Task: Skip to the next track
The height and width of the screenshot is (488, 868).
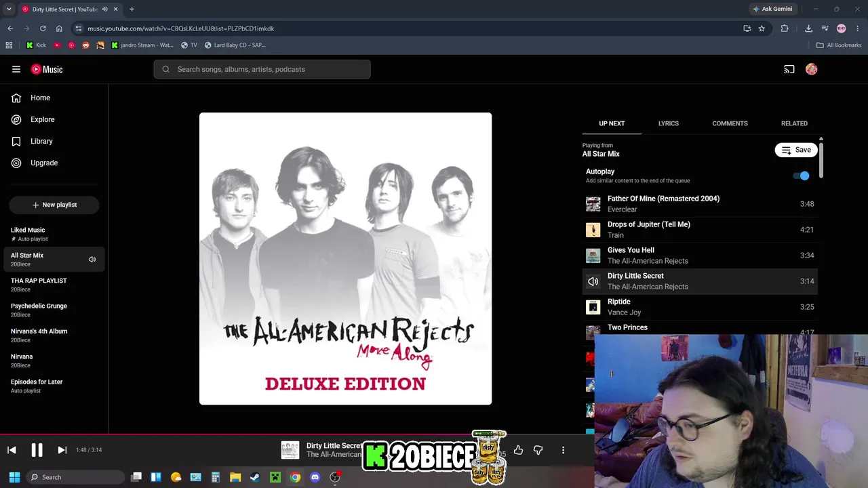Action: point(62,450)
